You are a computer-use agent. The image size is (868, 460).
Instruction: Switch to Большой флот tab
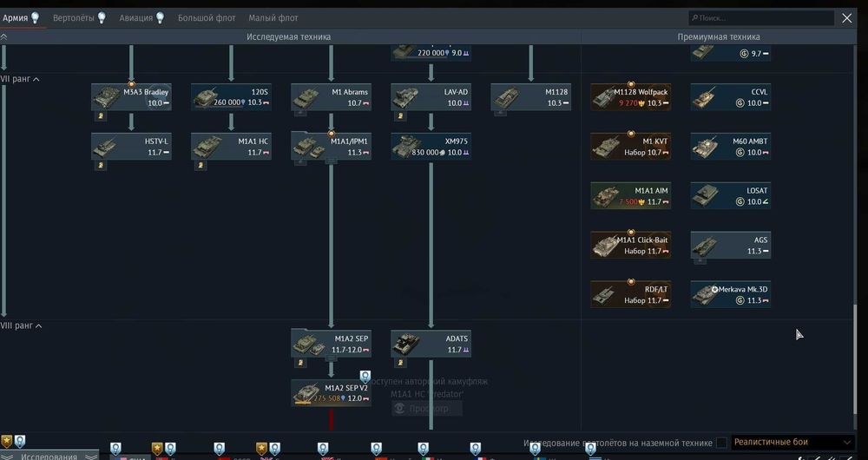pos(207,17)
